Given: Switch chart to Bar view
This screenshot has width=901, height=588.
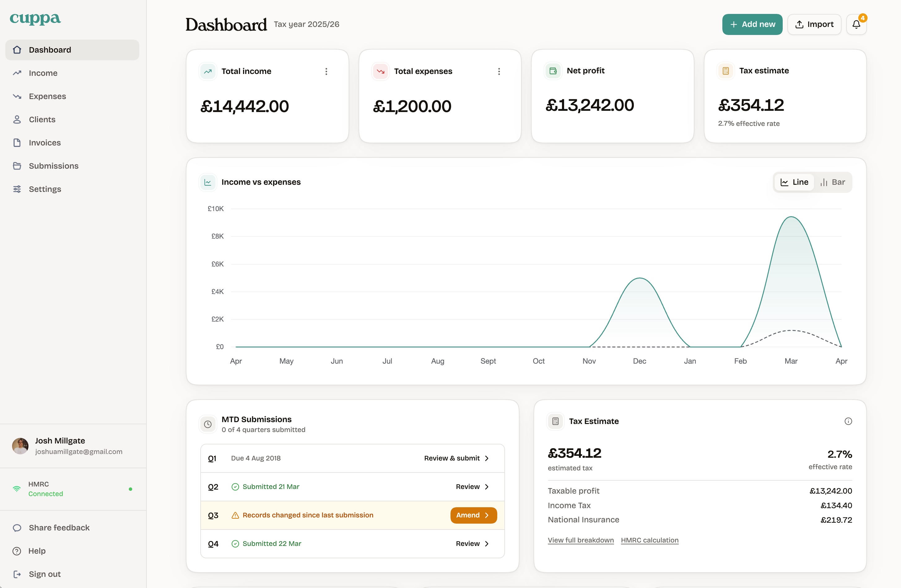Looking at the screenshot, I should [x=833, y=182].
